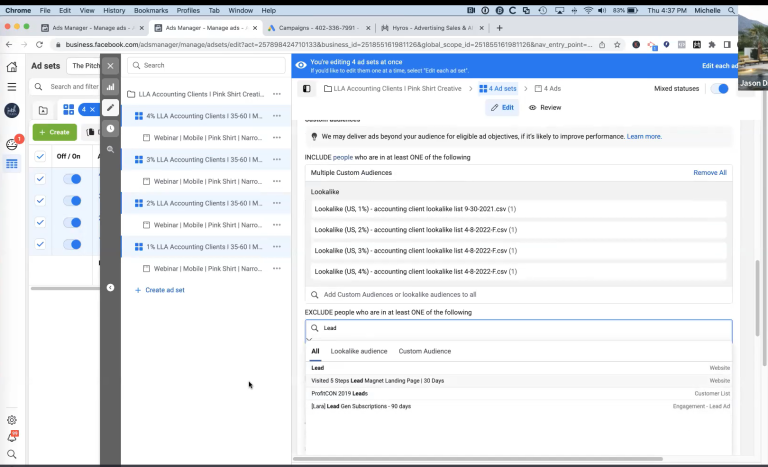Check the select-all checkbox in table header
768x467 pixels.
pyautogui.click(x=40, y=157)
